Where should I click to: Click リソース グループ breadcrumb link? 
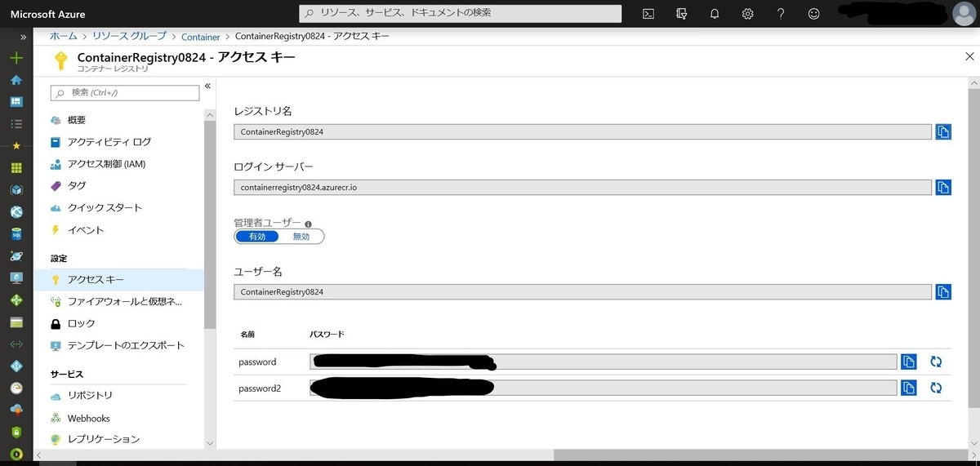pos(129,37)
